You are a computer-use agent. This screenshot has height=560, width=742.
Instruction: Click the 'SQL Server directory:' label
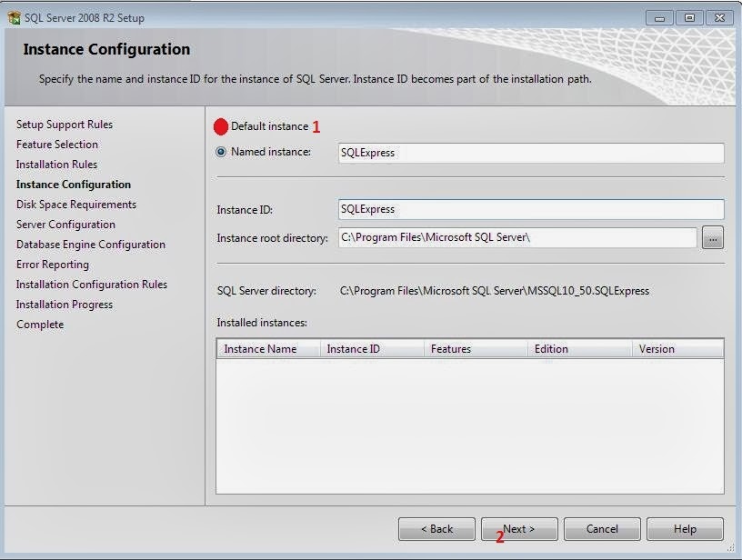point(266,291)
